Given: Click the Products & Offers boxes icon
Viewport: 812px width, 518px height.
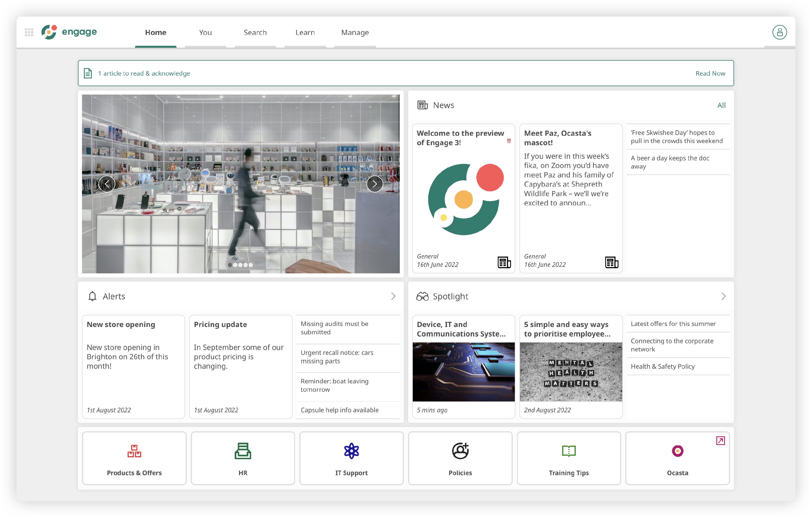Looking at the screenshot, I should 134,451.
